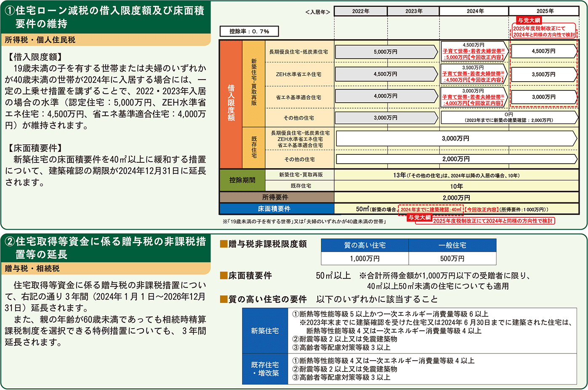The height and width of the screenshot is (390, 588).
Task: Click the wide 2,000万円 arrow for 既存 その他の住宅
Action: pyautogui.click(x=456, y=159)
